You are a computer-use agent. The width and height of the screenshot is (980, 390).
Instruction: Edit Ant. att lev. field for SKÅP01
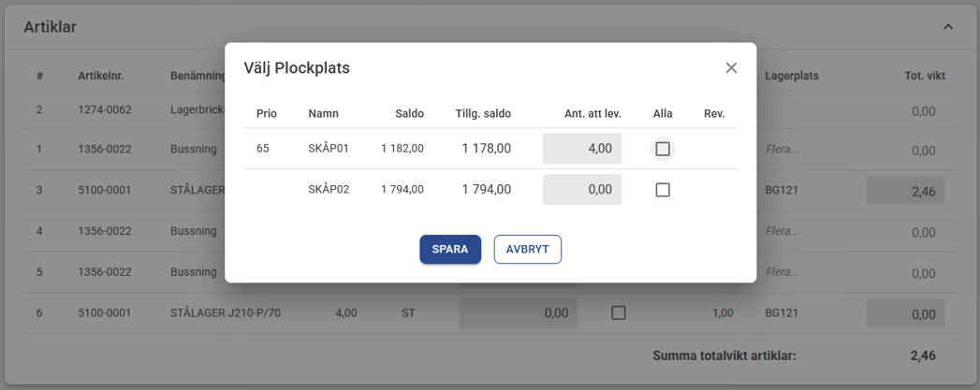click(x=582, y=149)
